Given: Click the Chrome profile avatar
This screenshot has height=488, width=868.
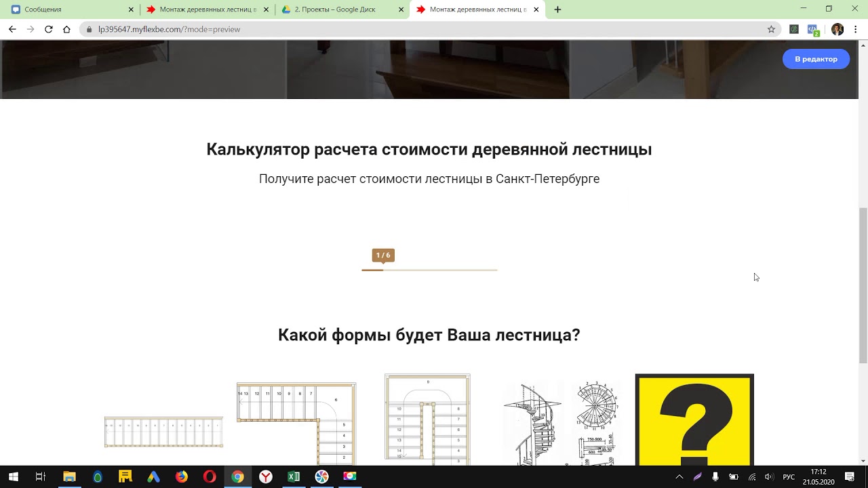Looking at the screenshot, I should (837, 29).
